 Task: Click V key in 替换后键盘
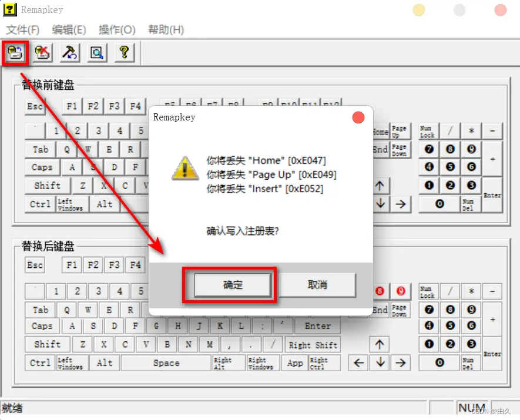click(x=146, y=344)
